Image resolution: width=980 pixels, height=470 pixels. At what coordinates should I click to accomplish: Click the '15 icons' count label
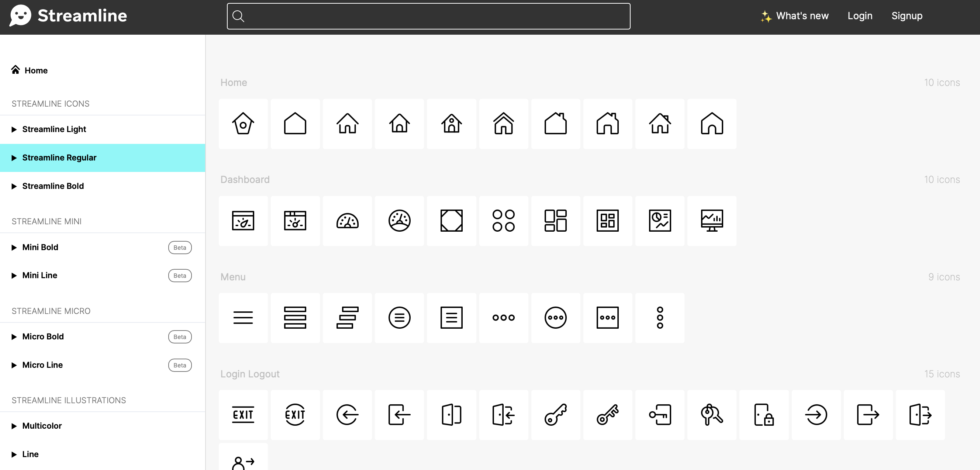click(x=942, y=374)
